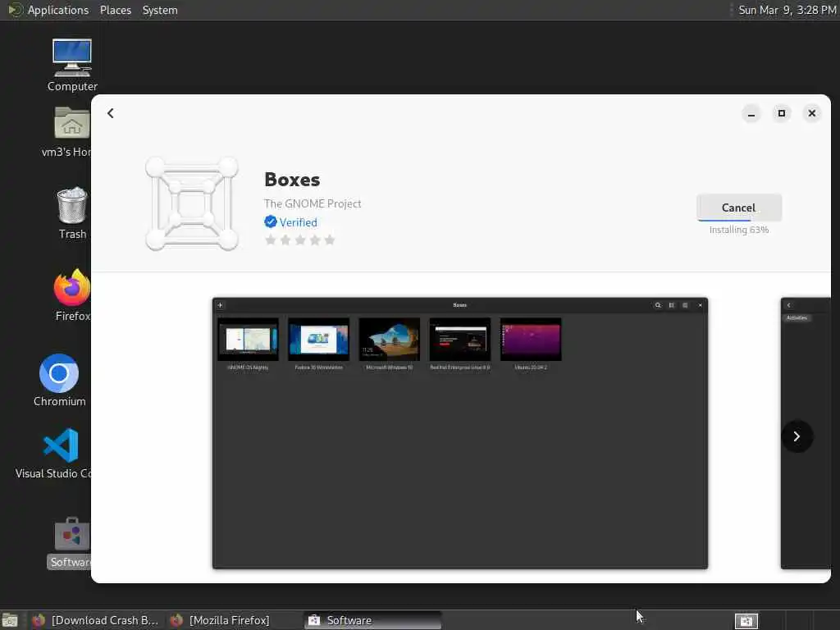Screen dimensions: 840x630
Task: Click The GNOME Project developer text
Action: tap(313, 203)
